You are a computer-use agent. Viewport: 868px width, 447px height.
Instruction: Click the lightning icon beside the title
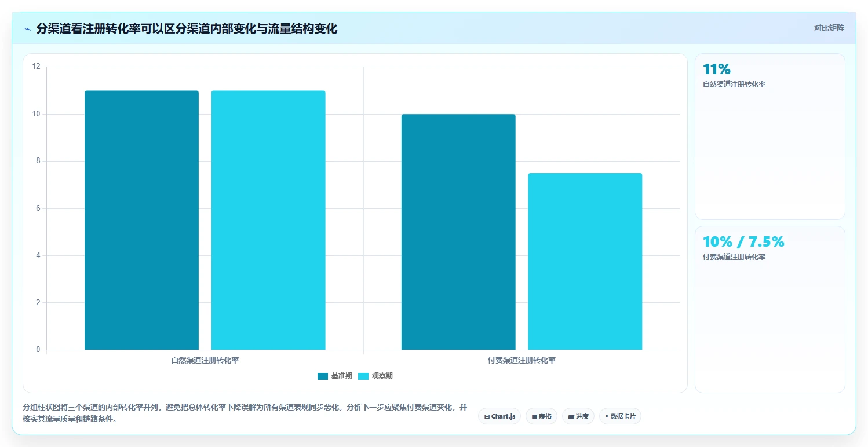click(27, 28)
